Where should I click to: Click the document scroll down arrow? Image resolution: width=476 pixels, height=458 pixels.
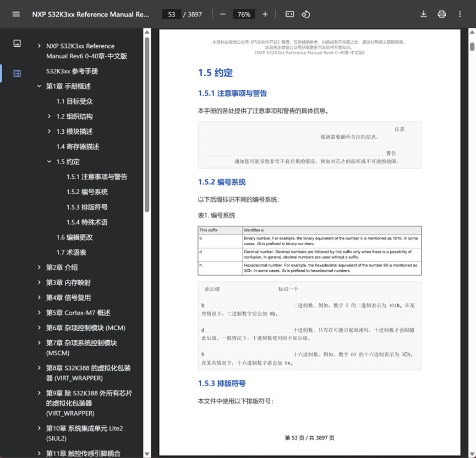[472, 454]
